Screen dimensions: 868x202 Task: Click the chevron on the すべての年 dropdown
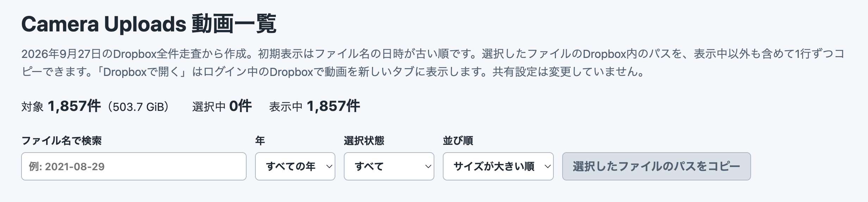(x=329, y=166)
